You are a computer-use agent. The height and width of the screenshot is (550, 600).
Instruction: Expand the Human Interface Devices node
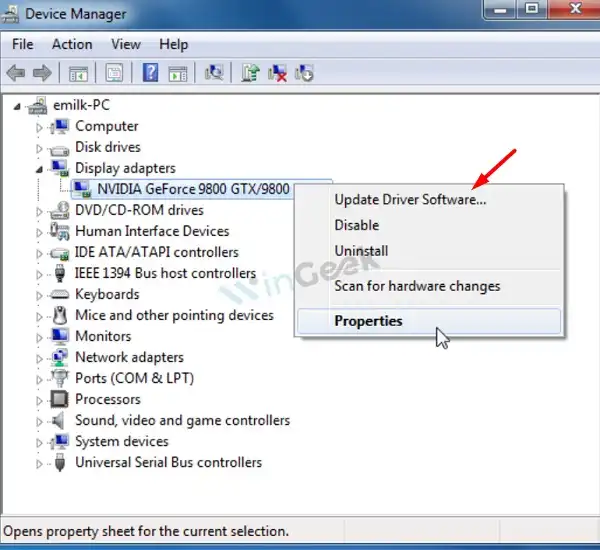point(39,233)
